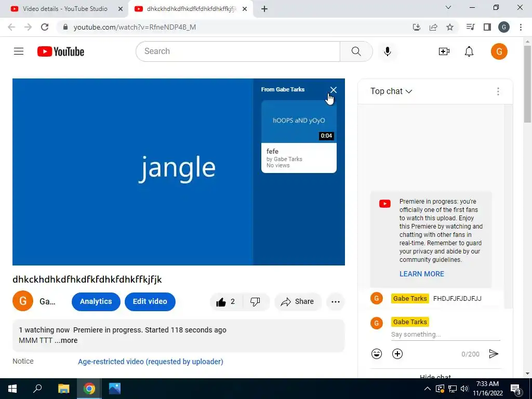This screenshot has height=399, width=532.
Task: Click Gabe Tarks name in chat message
Action: (410, 299)
